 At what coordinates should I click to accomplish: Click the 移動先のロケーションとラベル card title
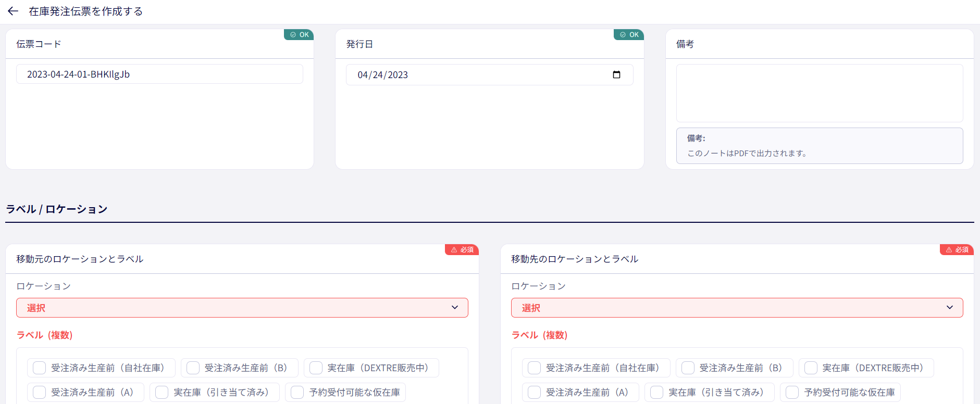(x=575, y=259)
